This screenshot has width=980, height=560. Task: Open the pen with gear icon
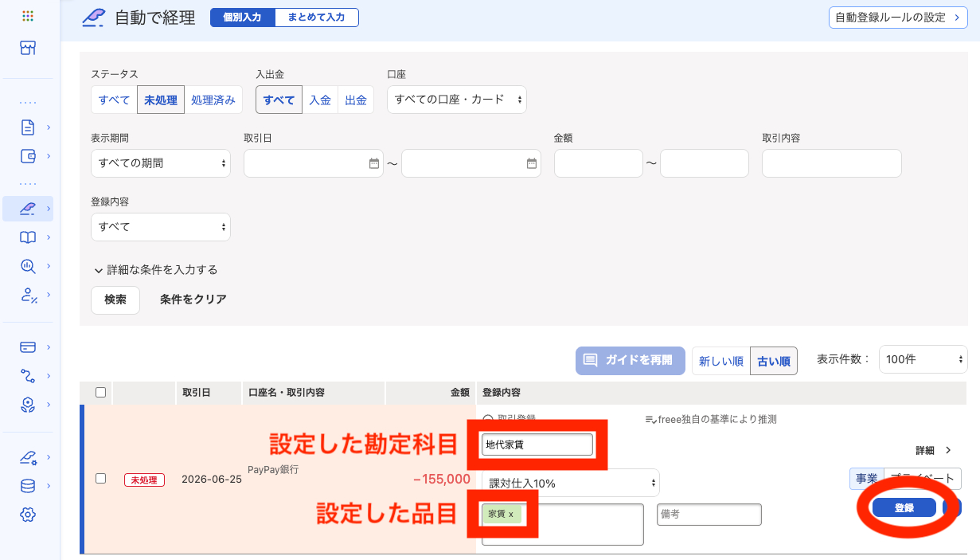pyautogui.click(x=28, y=457)
